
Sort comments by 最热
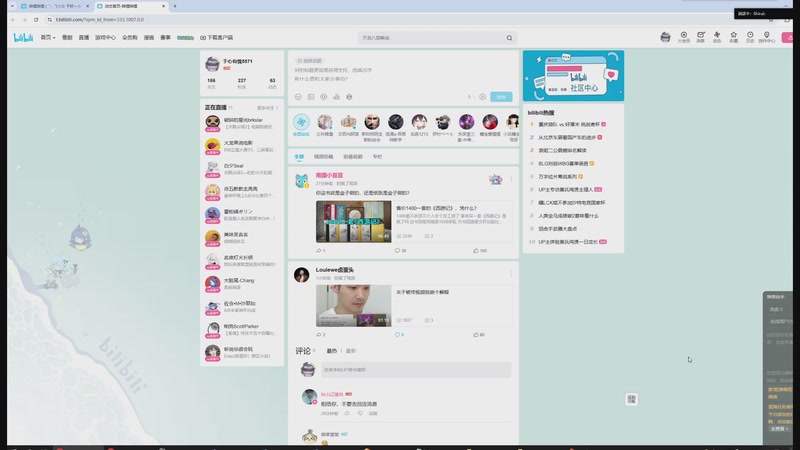[332, 351]
